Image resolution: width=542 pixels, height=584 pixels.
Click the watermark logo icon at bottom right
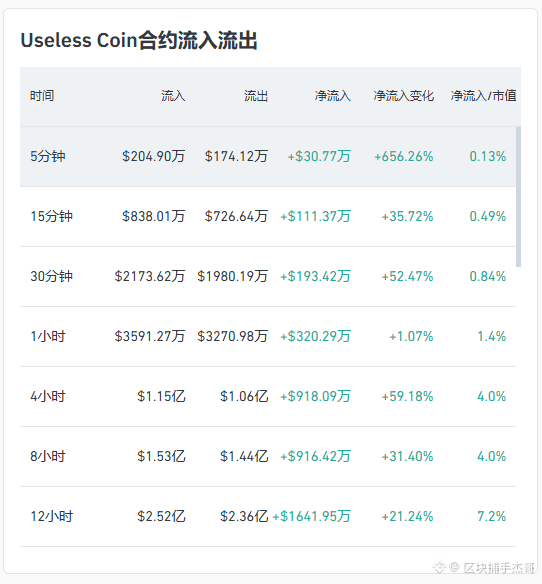click(439, 567)
